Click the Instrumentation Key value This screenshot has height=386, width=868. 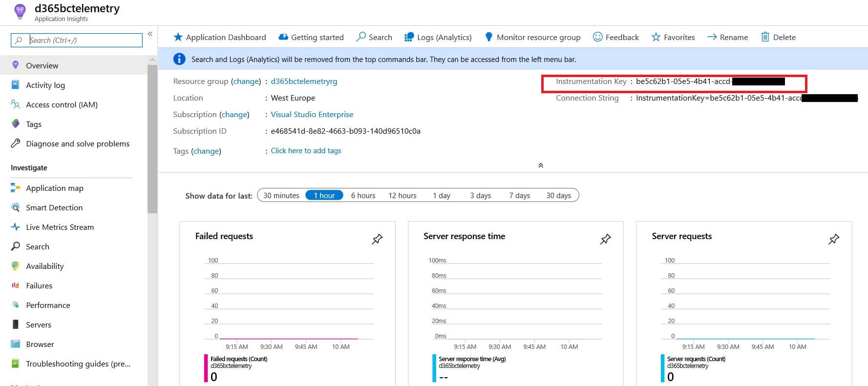click(x=710, y=81)
